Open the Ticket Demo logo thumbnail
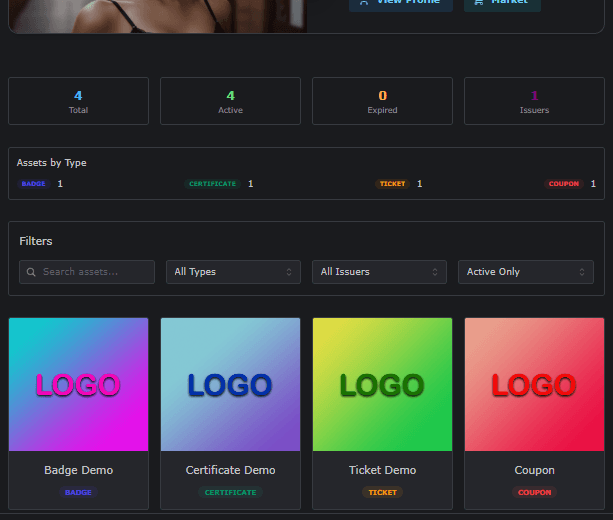 click(x=382, y=385)
